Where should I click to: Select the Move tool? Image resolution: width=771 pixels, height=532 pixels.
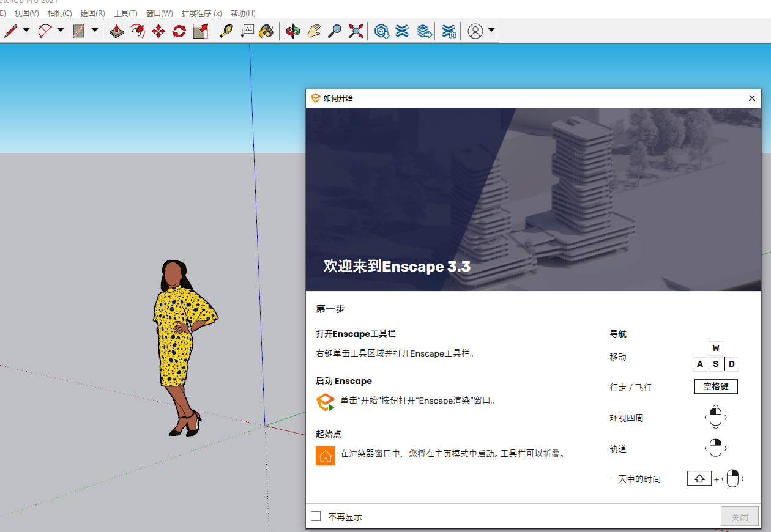pos(158,31)
